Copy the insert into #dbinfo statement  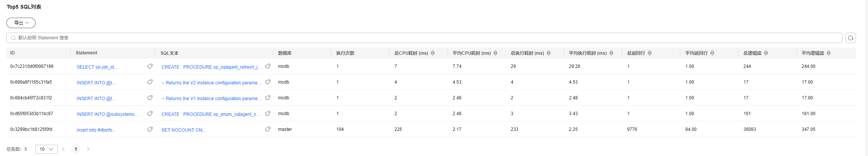[x=150, y=129]
